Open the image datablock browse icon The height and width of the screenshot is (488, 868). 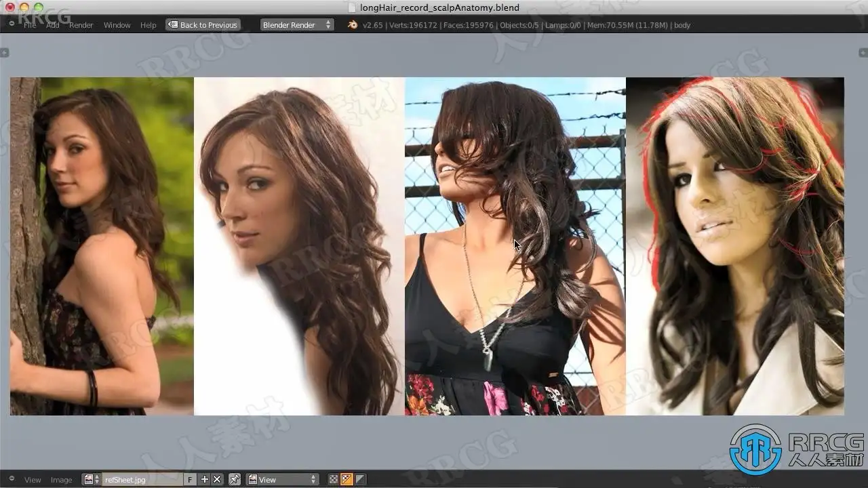click(91, 479)
